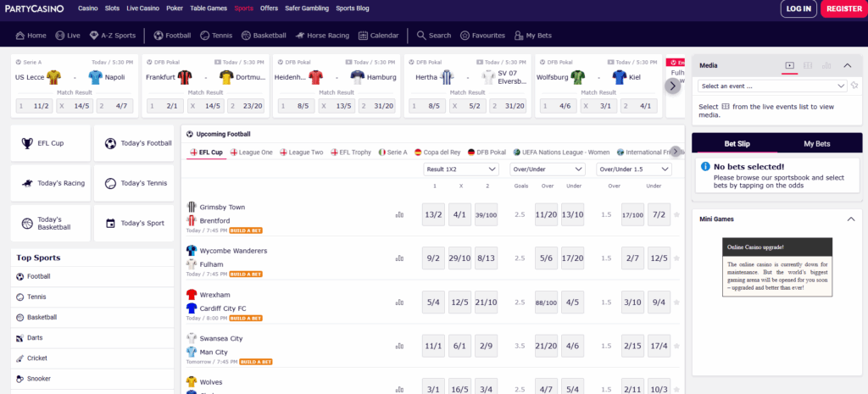
Task: Click Build A Bet for Grimsby Town match
Action: [x=246, y=230]
